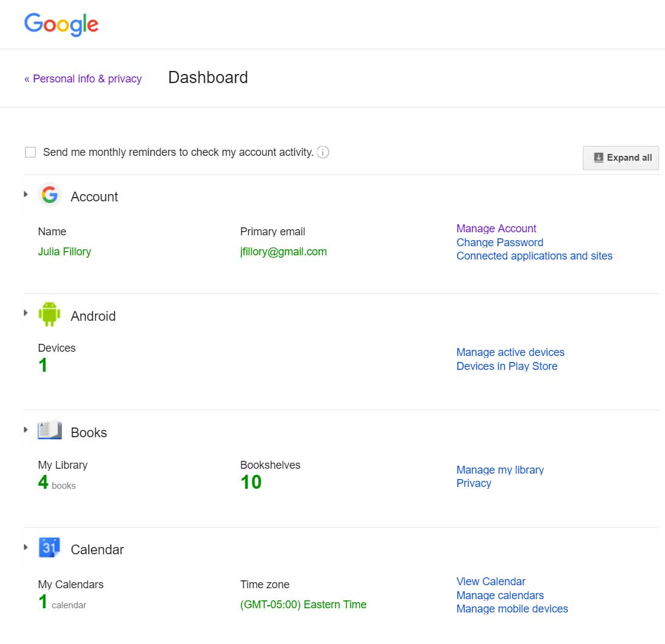665x644 pixels.
Task: Click the Android robot icon
Action: [x=50, y=314]
